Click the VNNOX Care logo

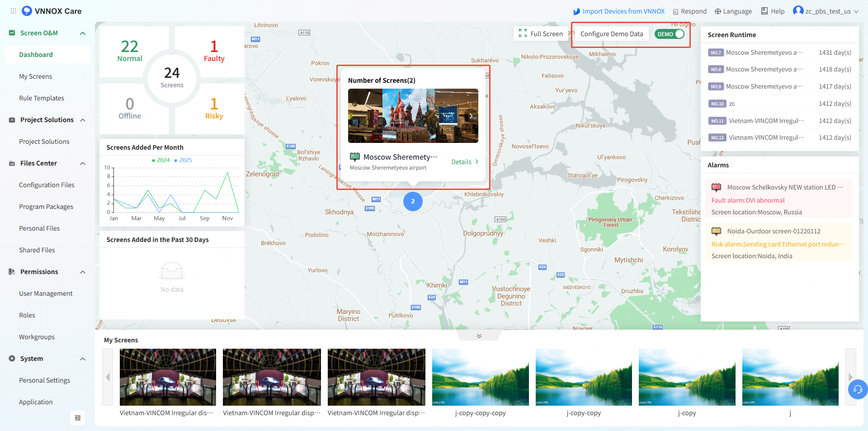pyautogui.click(x=52, y=11)
